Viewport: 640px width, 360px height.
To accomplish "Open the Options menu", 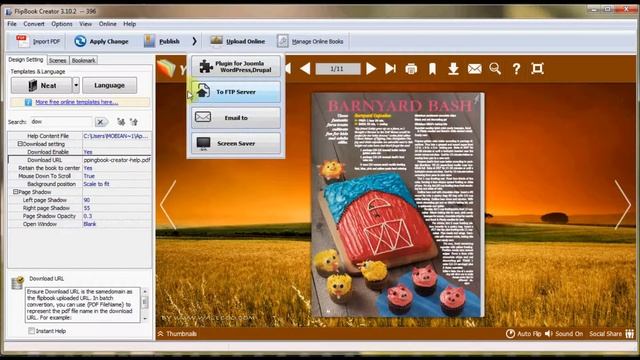I will (62, 24).
